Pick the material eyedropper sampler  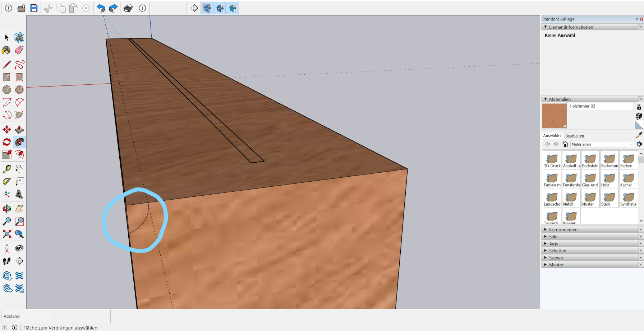639,135
